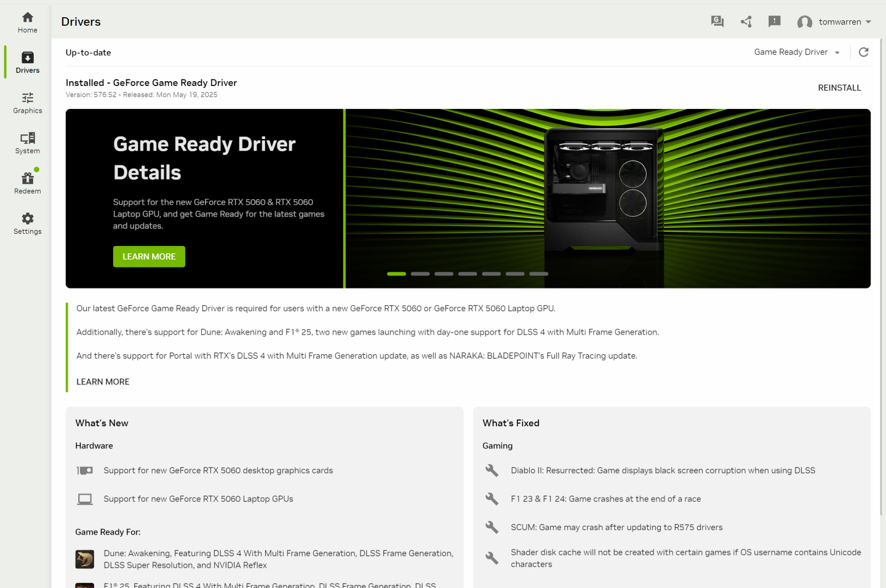Select the Graphics sidebar icon
Viewport: 886px width, 588px height.
tap(27, 103)
